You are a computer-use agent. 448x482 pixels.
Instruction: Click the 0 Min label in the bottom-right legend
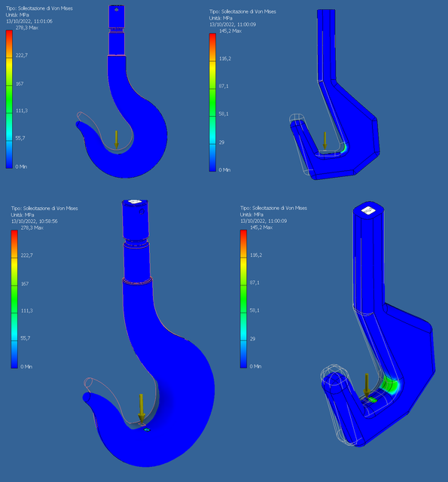pyautogui.click(x=256, y=366)
